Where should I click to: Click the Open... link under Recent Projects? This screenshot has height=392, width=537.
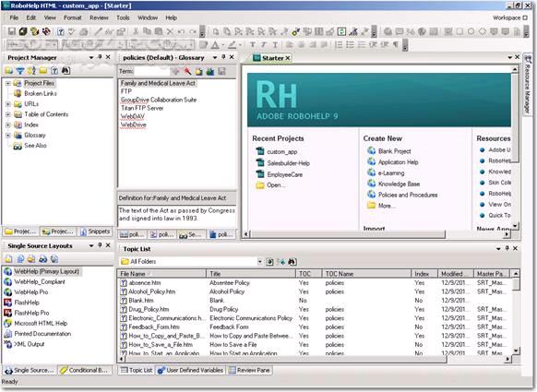pyautogui.click(x=276, y=184)
